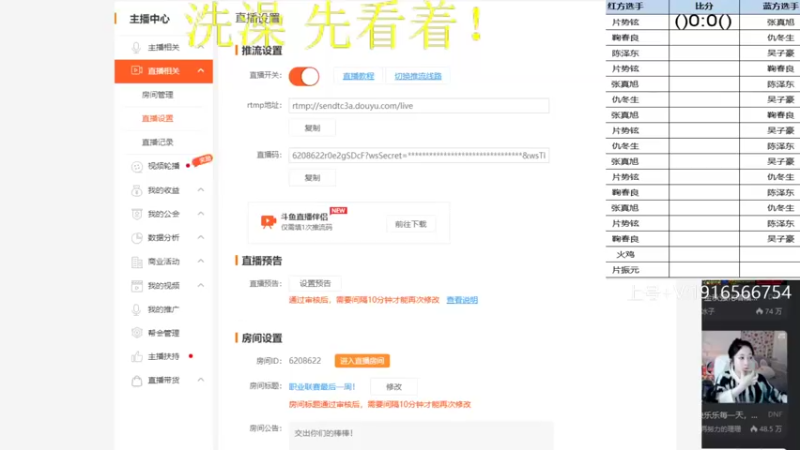Click the orange 进入直播间 button

(x=362, y=361)
